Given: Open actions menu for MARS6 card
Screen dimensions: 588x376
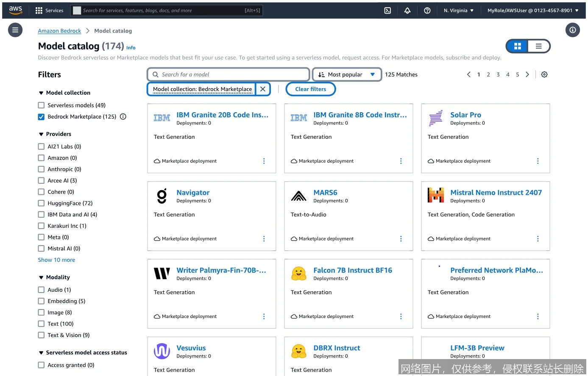Looking at the screenshot, I should click(x=401, y=239).
